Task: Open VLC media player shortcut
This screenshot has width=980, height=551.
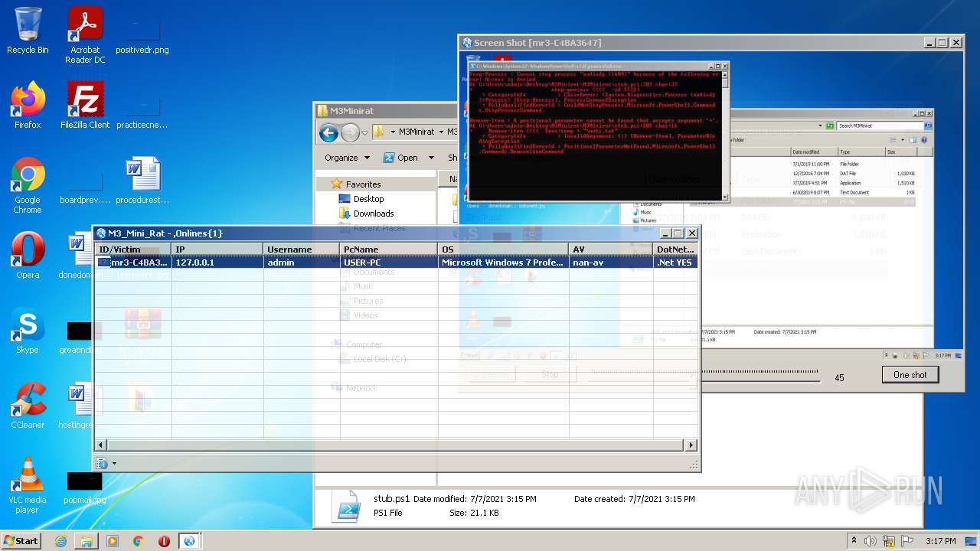Action: coord(28,485)
